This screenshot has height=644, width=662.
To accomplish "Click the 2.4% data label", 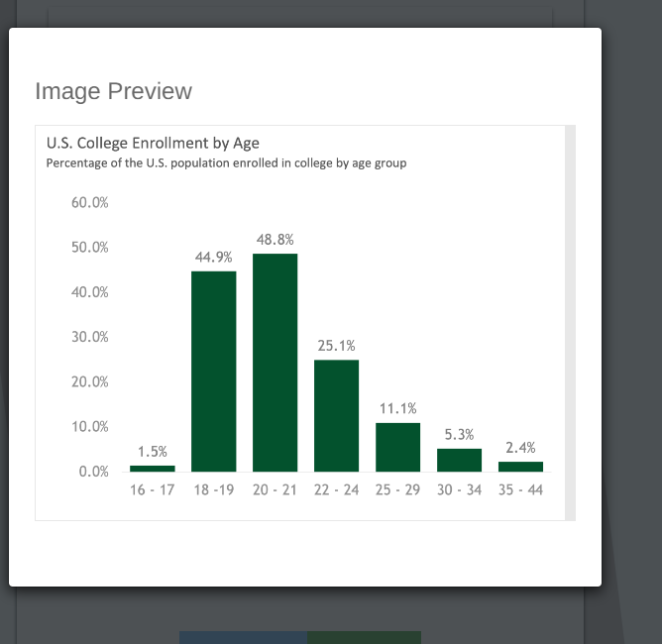I will point(520,448).
